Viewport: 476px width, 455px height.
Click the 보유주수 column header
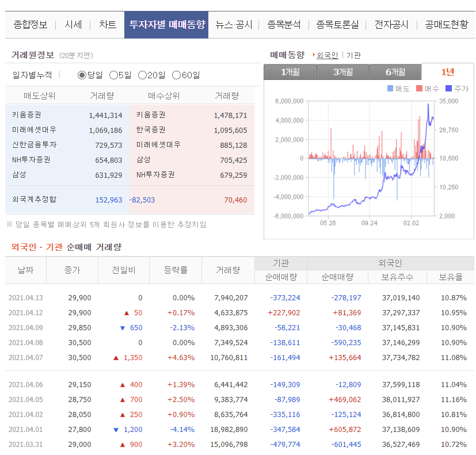[x=397, y=277]
